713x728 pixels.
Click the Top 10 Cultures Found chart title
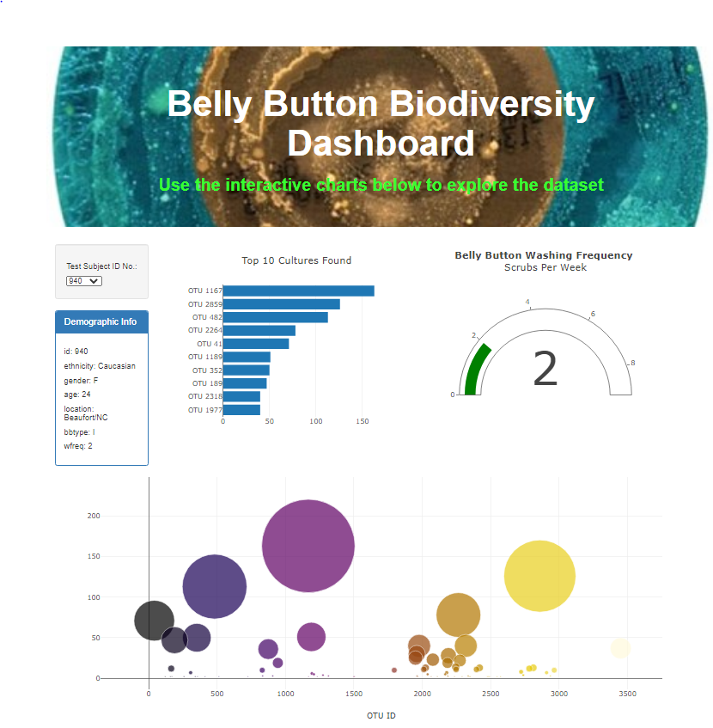[x=296, y=260]
